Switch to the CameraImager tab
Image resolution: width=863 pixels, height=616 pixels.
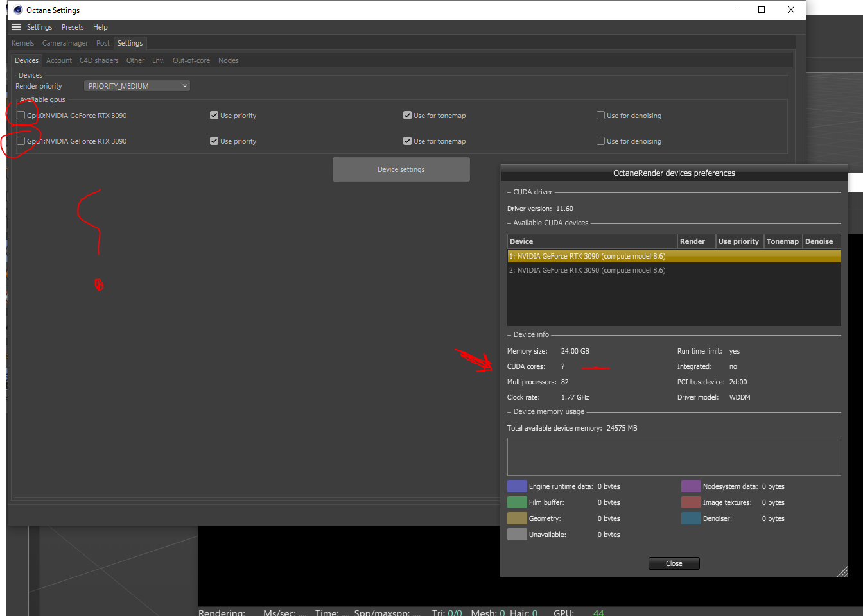pyautogui.click(x=65, y=43)
